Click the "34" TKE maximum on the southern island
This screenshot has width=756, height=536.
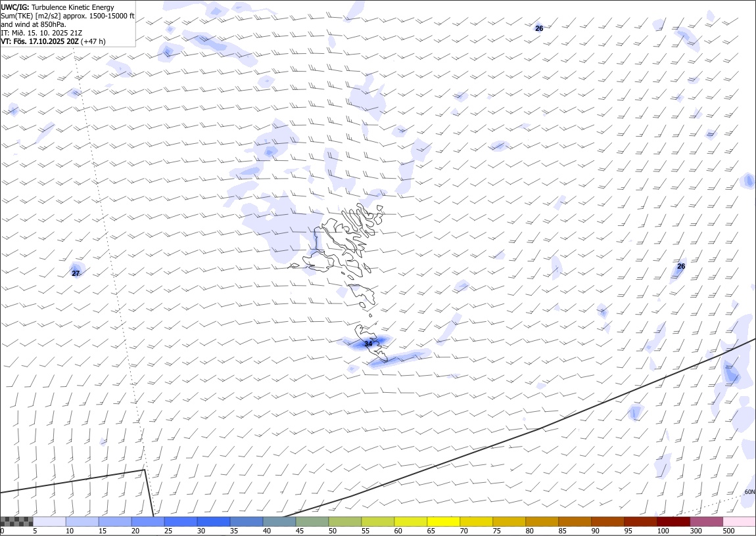(368, 344)
